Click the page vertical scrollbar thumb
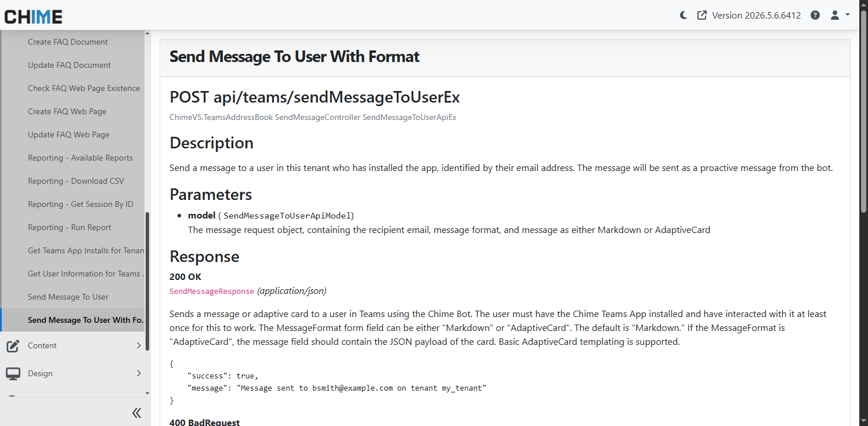 pos(863,110)
